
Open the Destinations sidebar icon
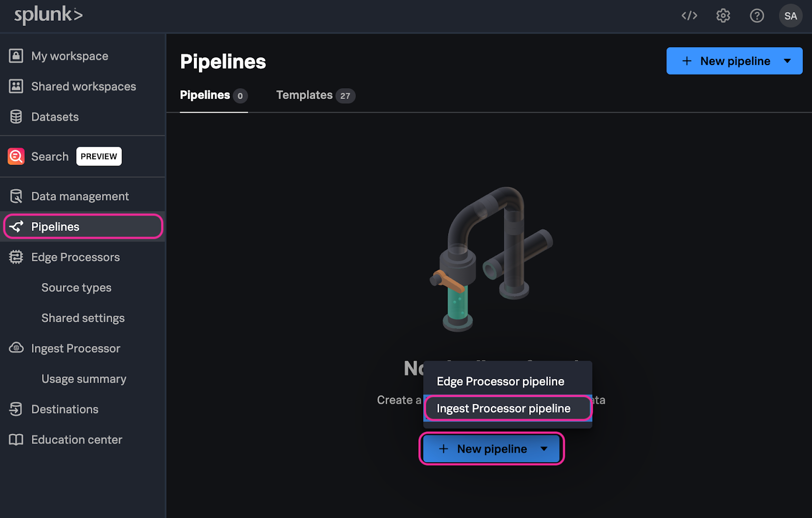(16, 409)
